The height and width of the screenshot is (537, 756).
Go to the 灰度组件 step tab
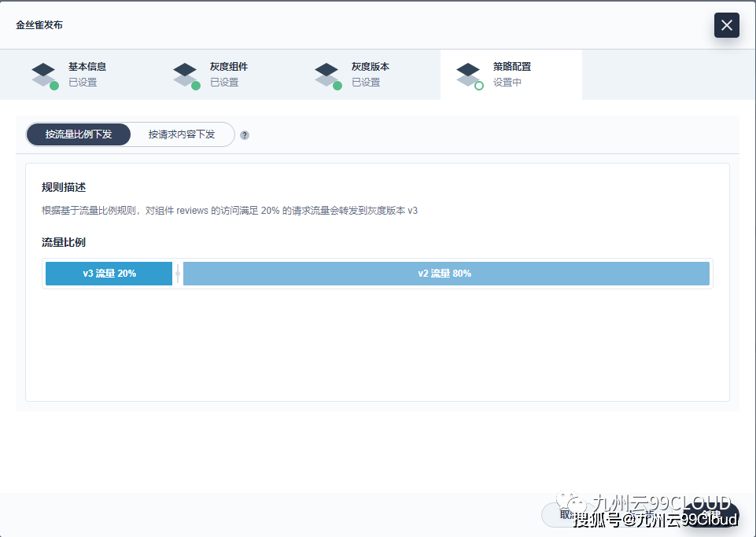tap(228, 75)
